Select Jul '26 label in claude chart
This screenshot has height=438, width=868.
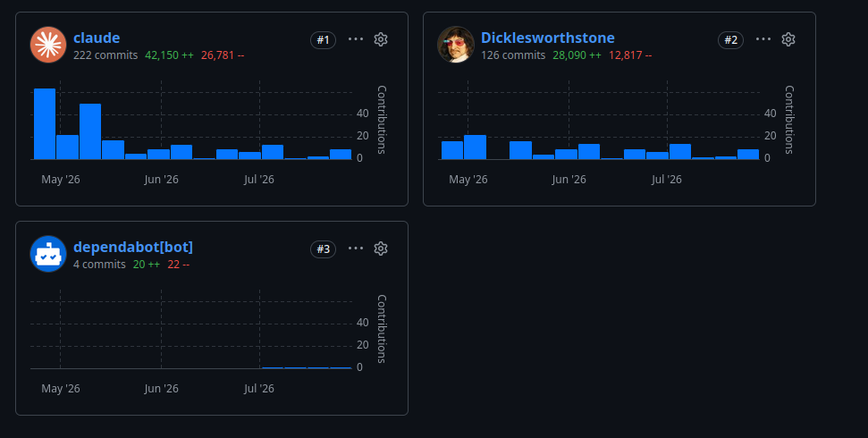(259, 180)
